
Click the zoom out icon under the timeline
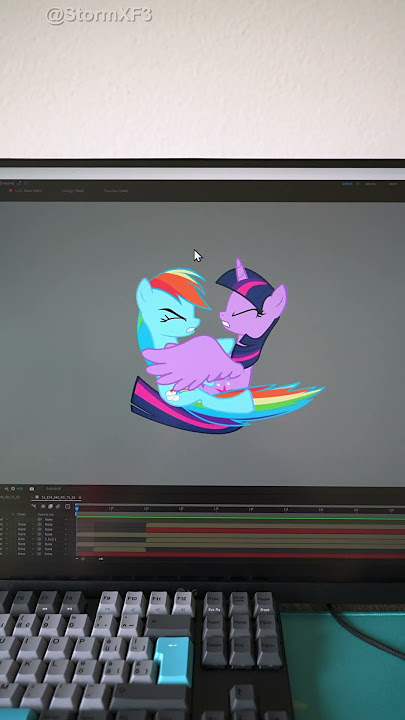(x=77, y=559)
